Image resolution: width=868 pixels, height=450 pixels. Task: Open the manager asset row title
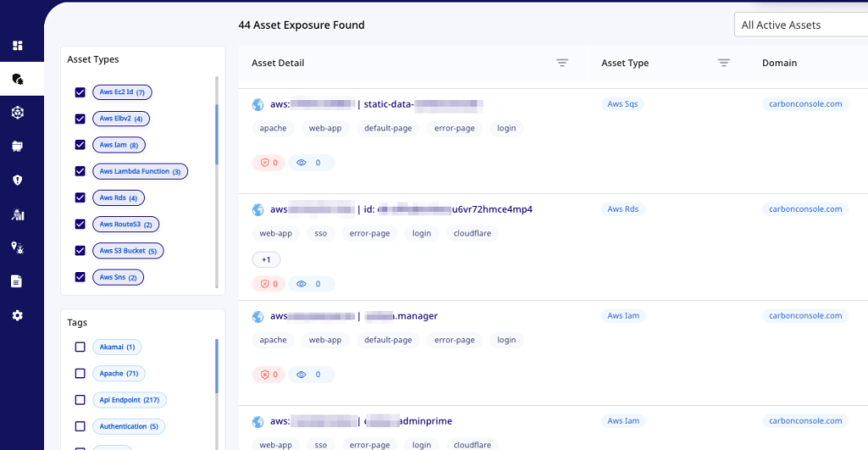click(401, 316)
